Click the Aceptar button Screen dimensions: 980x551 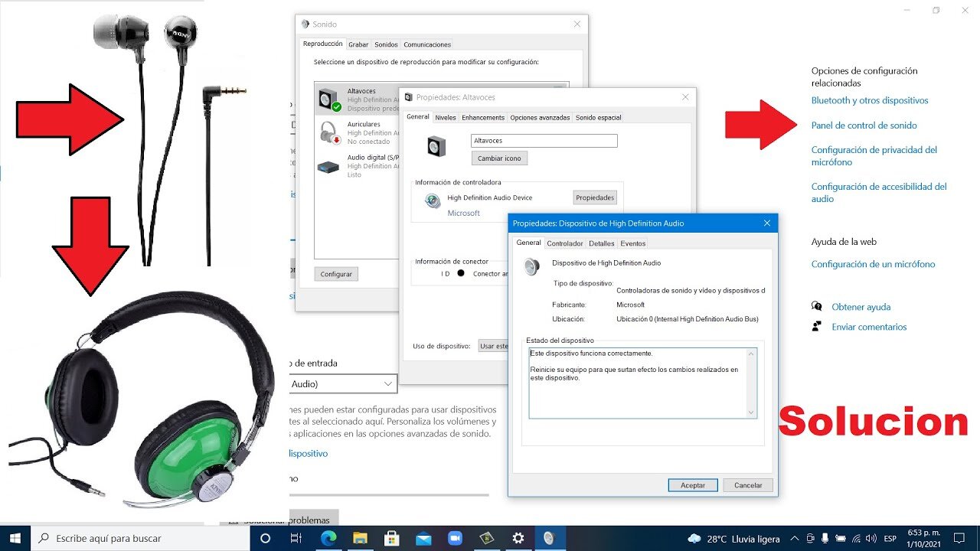click(x=692, y=485)
